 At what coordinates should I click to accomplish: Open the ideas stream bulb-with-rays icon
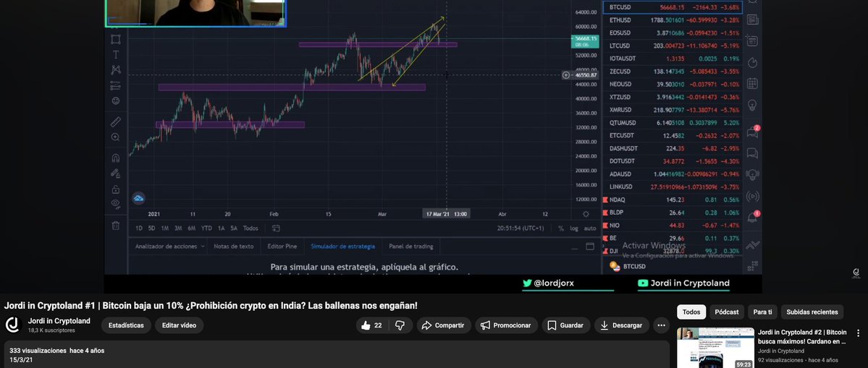click(x=752, y=175)
